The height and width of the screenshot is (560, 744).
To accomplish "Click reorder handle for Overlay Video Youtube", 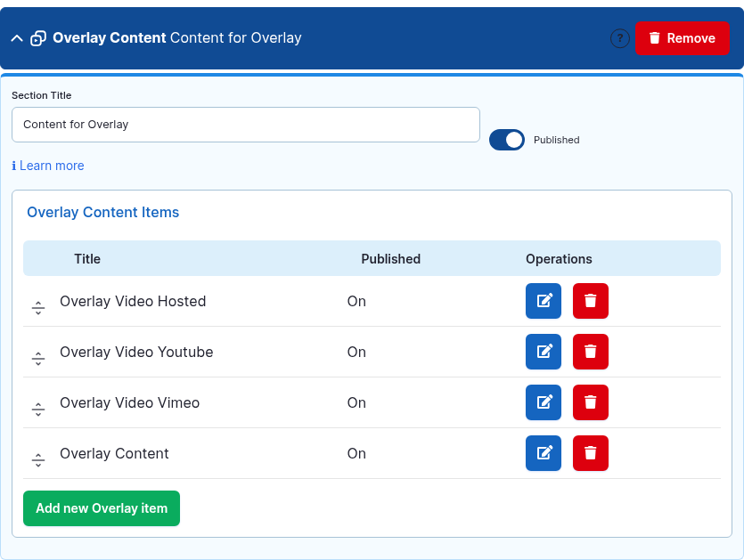I will pos(38,359).
